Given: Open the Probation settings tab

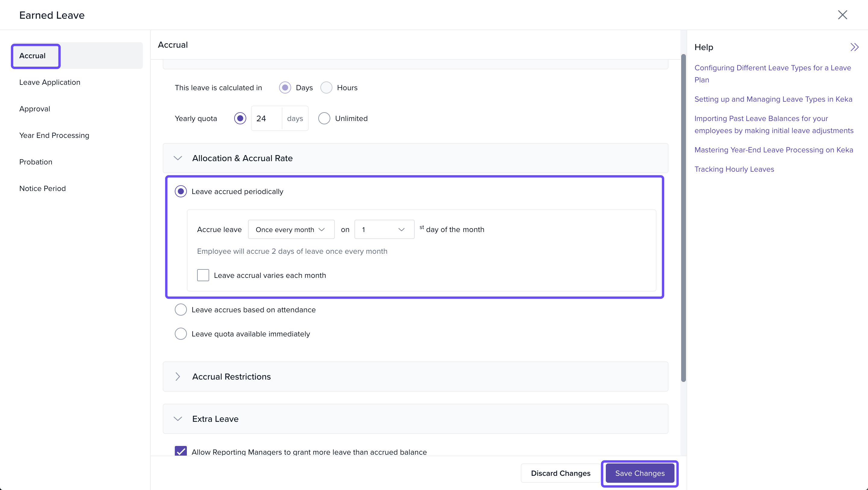Looking at the screenshot, I should (36, 162).
